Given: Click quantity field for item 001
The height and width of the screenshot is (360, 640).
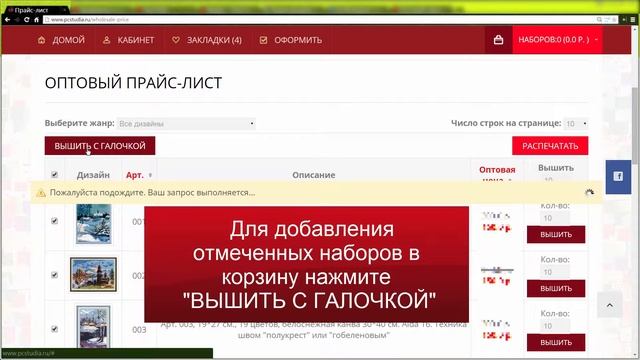Looking at the screenshot, I should 555,218.
